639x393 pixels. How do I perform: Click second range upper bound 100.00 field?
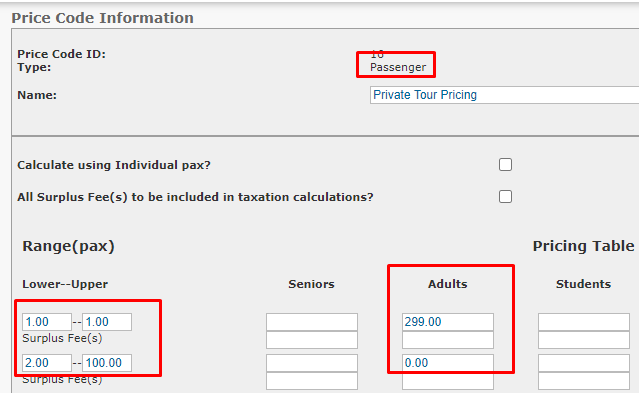pyautogui.click(x=107, y=363)
